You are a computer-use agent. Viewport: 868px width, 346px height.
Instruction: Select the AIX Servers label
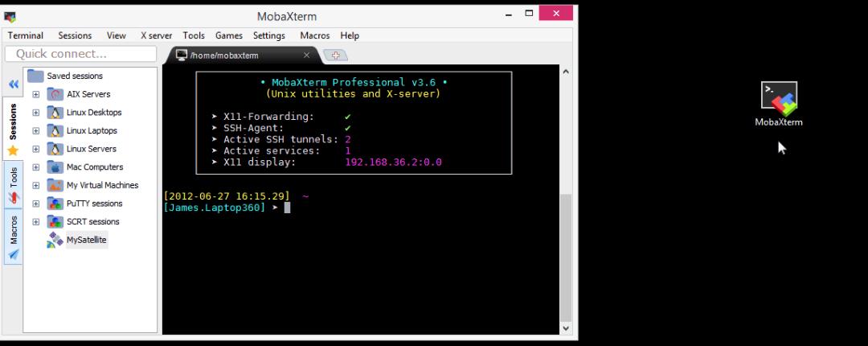[x=88, y=94]
